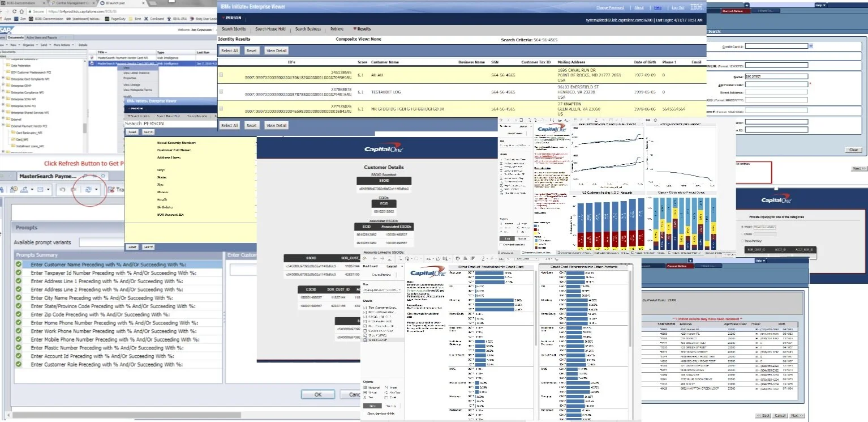868x422 pixels.
Task: Expand the Enterprise CEMP folder
Action: tap(3, 86)
